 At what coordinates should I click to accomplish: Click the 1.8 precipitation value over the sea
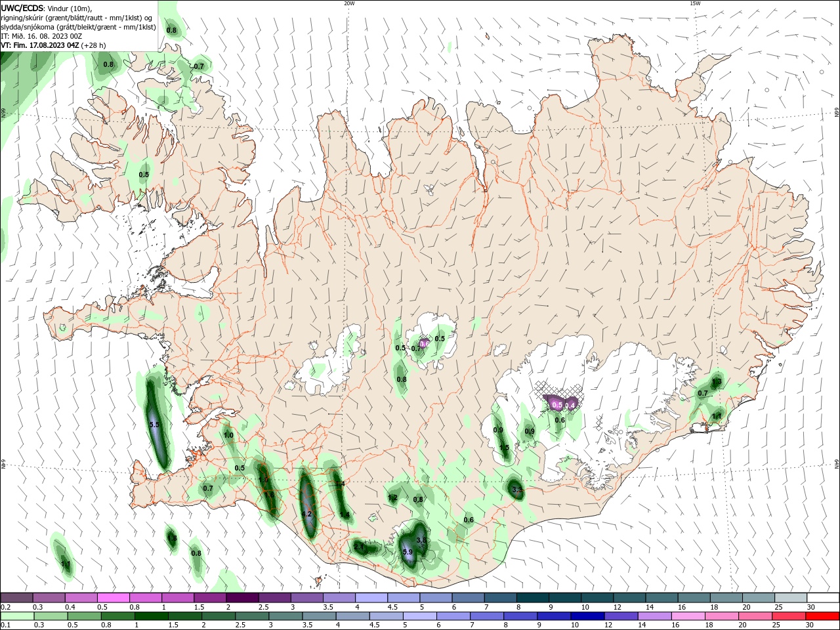[172, 538]
